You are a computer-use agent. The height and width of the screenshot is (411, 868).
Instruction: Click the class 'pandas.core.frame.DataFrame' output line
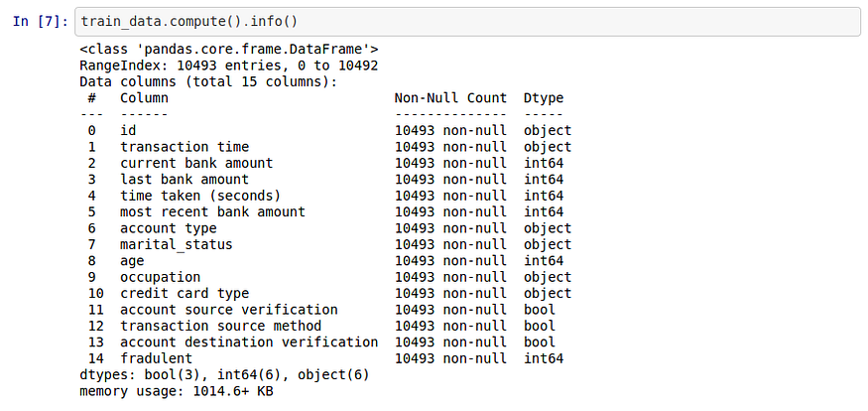(229, 50)
